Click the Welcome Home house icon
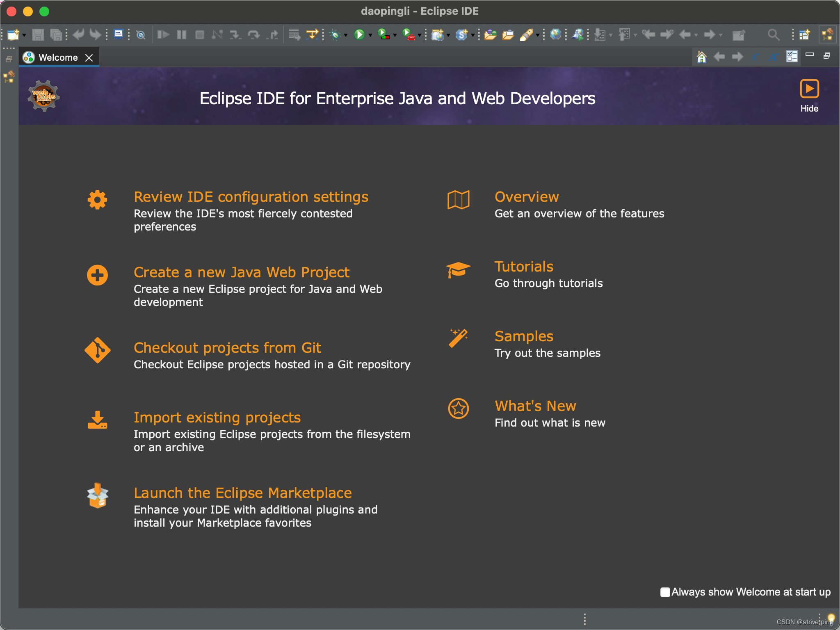The width and height of the screenshot is (840, 630). pos(702,57)
